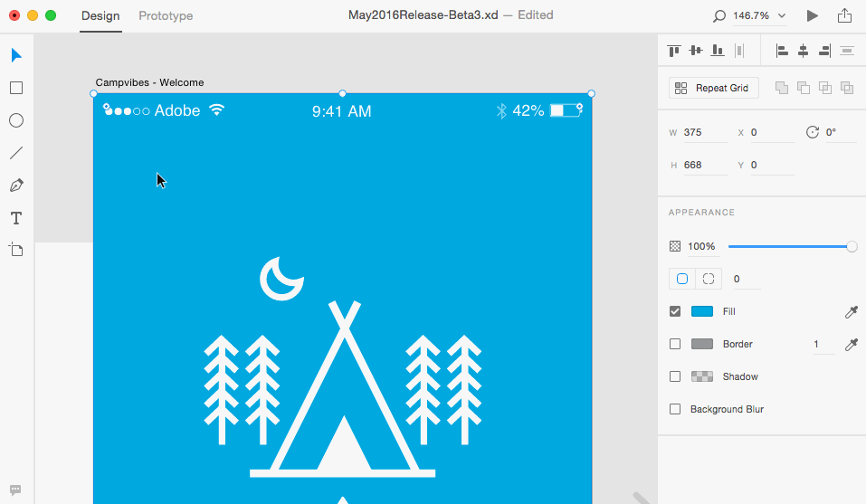Click the opacity percentage field

pyautogui.click(x=703, y=247)
